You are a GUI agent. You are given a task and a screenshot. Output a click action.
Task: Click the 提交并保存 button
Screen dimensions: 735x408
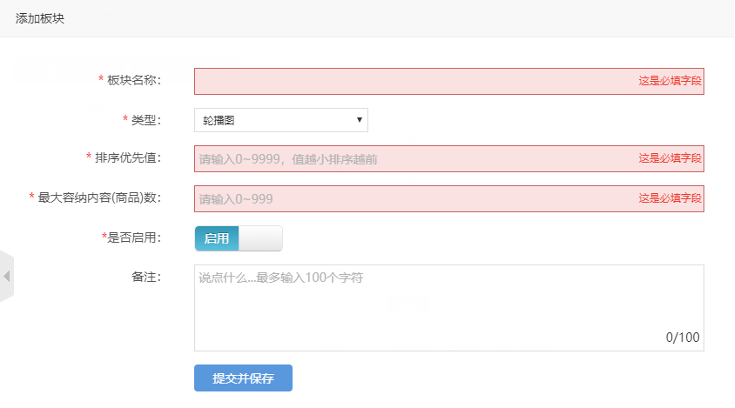(243, 378)
